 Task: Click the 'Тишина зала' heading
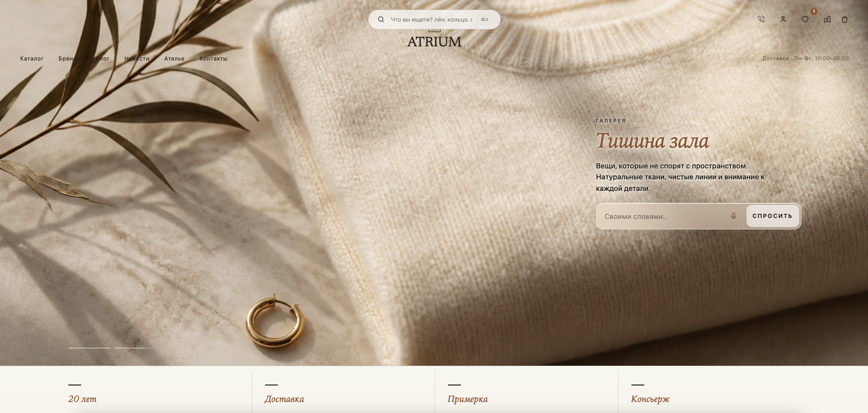coord(652,140)
